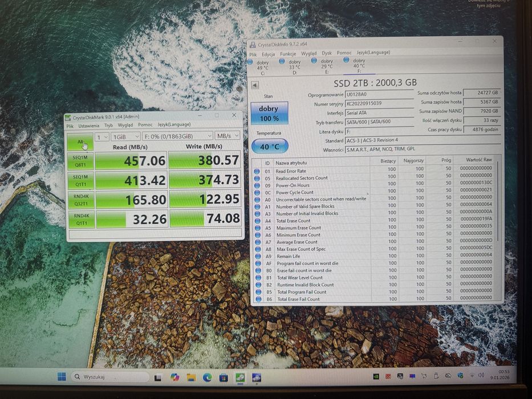This screenshot has height=399, width=532.
Task: Click the CrystalDiskMark title bar icon
Action: [x=68, y=118]
